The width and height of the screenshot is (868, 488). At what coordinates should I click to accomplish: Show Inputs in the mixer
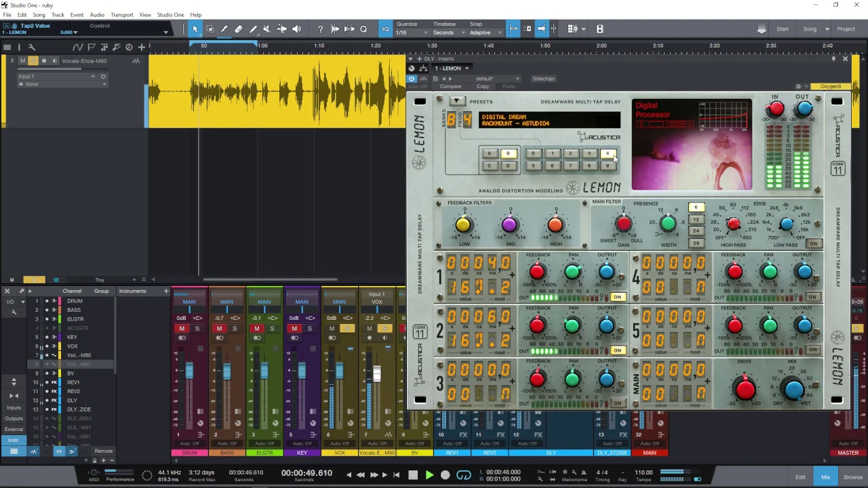click(x=14, y=408)
